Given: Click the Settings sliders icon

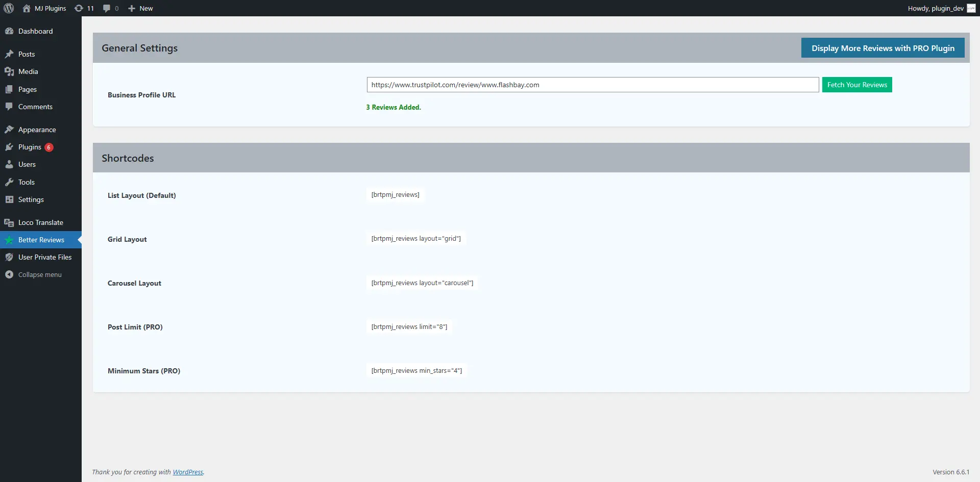Looking at the screenshot, I should pyautogui.click(x=9, y=199).
